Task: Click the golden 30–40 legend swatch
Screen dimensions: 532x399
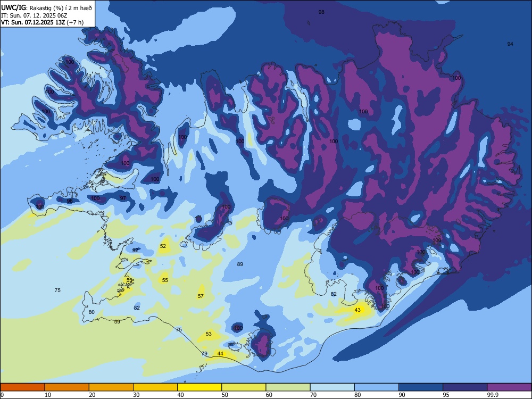Action: [155, 387]
